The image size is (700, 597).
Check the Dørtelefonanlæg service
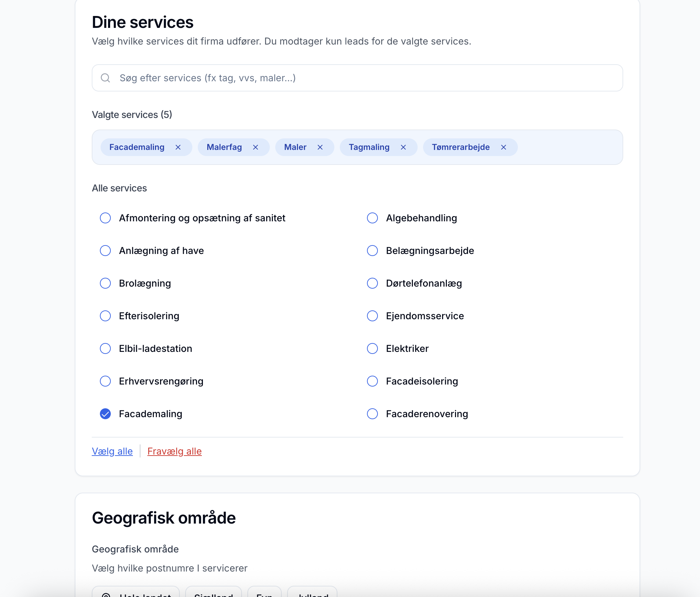(372, 283)
